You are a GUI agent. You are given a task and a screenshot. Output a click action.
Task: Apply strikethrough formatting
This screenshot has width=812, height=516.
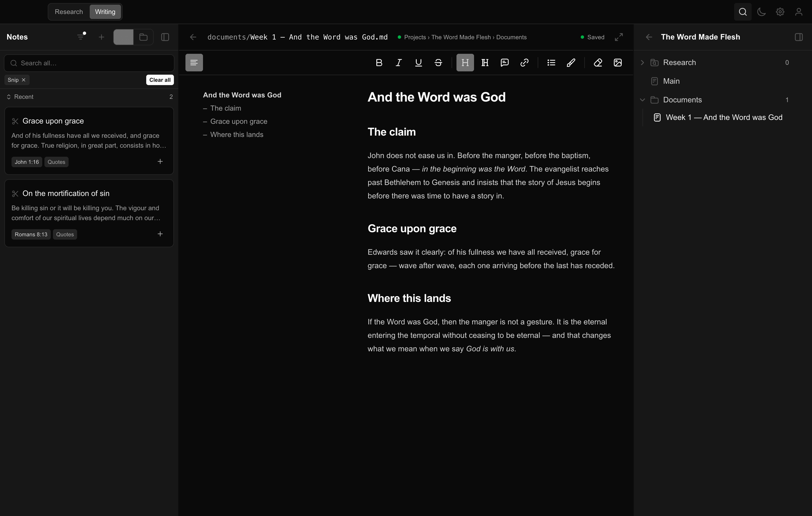coord(438,62)
